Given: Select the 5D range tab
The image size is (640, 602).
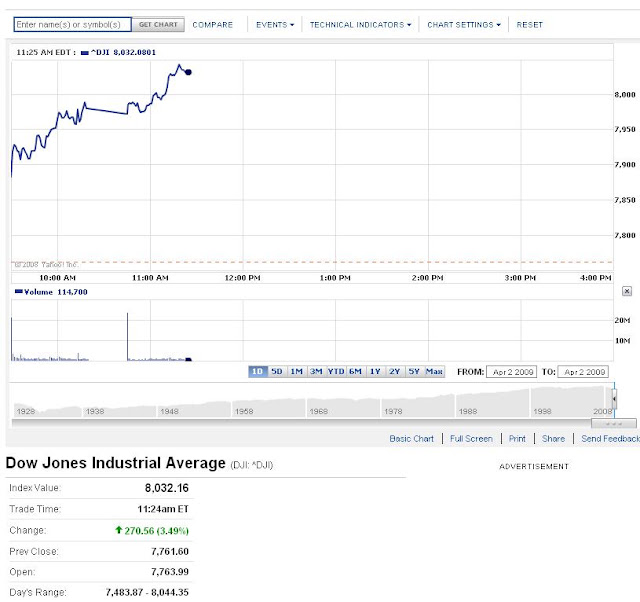Looking at the screenshot, I should click(x=277, y=371).
